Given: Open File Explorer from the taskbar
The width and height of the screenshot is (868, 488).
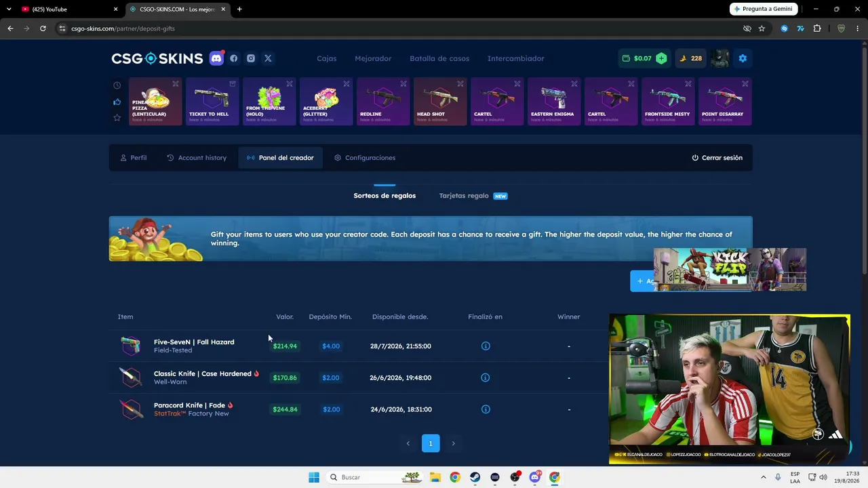Looking at the screenshot, I should (x=435, y=477).
